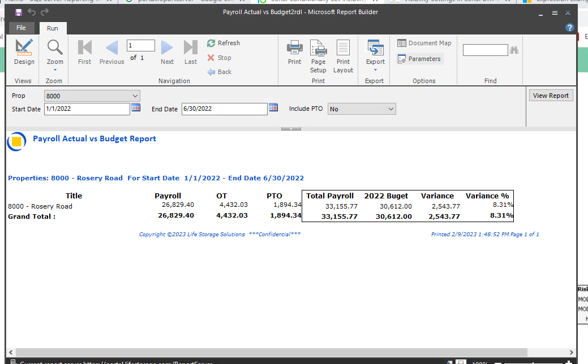Click the Find binoculars icon
Viewport: 588px width, 364px height.
click(x=514, y=50)
